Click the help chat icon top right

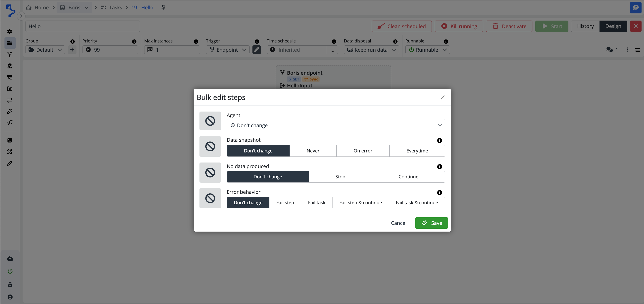636,8
